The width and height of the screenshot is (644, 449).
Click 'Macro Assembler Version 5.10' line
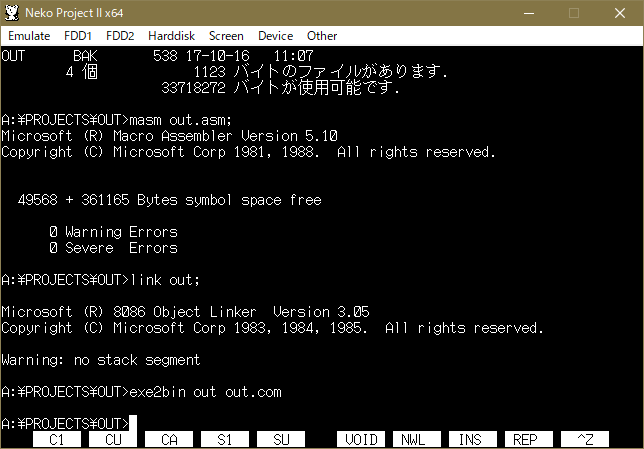click(x=169, y=136)
